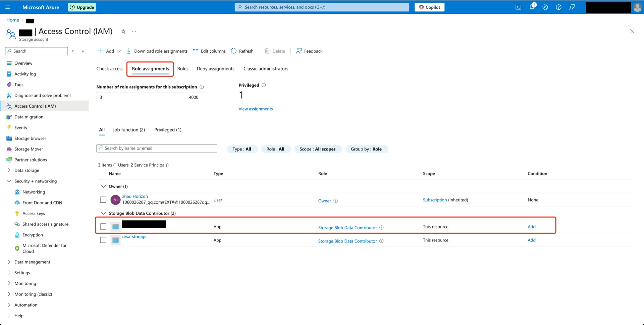Open the help question mark icon
The width and height of the screenshot is (644, 325).
[x=558, y=7]
